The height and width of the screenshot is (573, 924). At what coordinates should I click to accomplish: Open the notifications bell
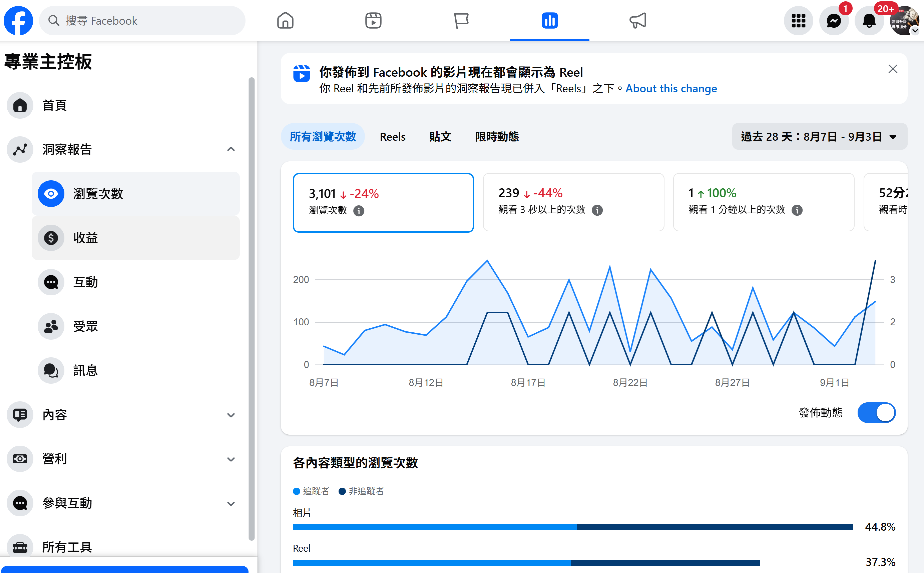[x=869, y=20]
